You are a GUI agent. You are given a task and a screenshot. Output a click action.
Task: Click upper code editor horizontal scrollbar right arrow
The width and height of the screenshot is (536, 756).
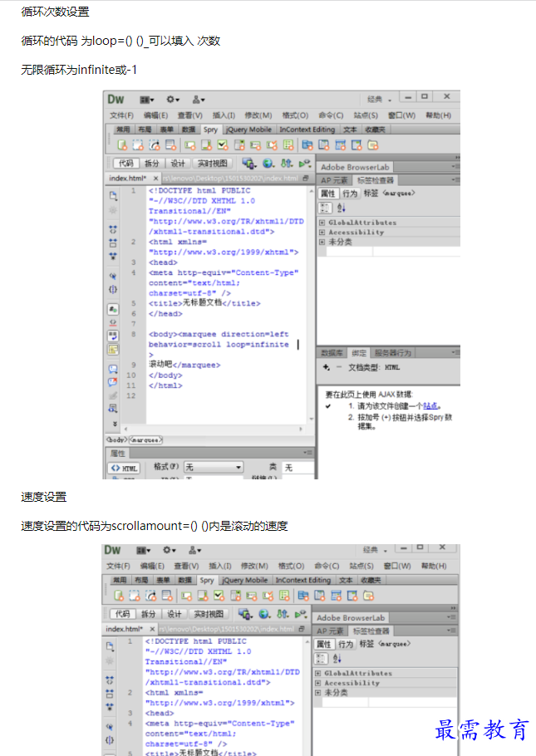tap(301, 429)
